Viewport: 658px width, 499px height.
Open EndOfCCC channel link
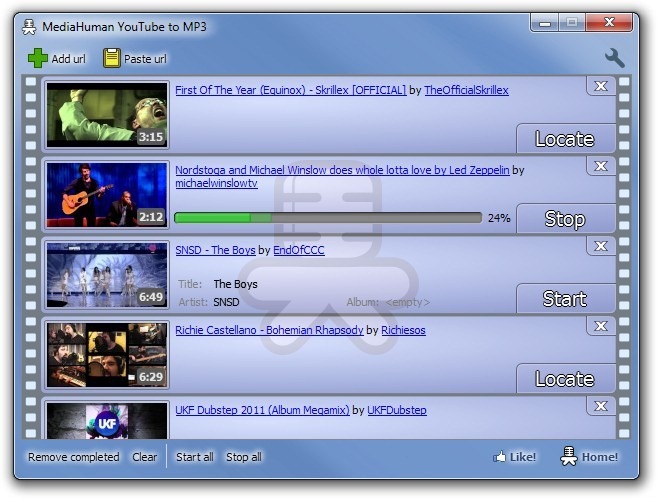299,250
